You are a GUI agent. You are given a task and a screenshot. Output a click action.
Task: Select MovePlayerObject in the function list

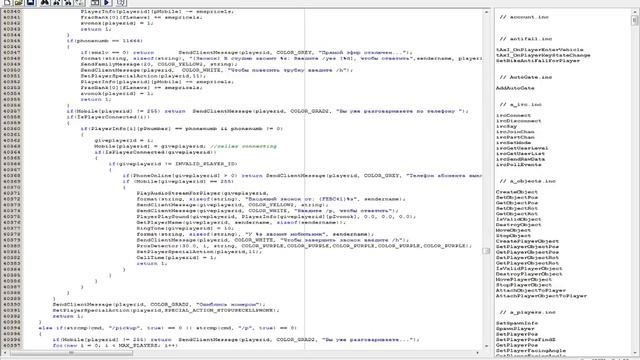pyautogui.click(x=524, y=280)
